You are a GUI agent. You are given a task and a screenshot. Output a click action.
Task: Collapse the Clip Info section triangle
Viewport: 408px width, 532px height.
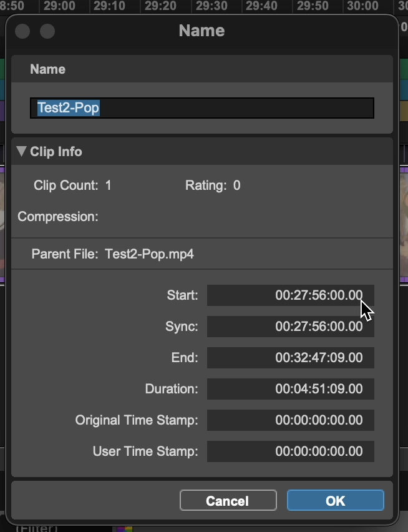coord(22,152)
